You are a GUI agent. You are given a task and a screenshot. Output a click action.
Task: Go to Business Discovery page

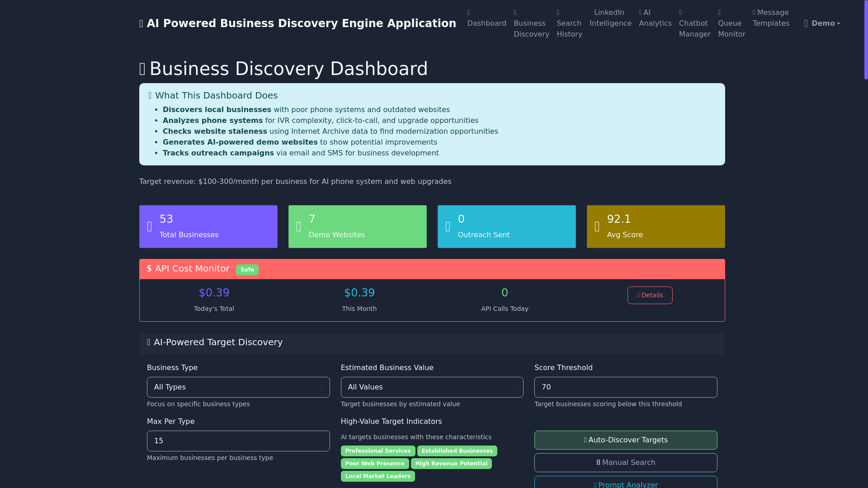[x=531, y=23]
